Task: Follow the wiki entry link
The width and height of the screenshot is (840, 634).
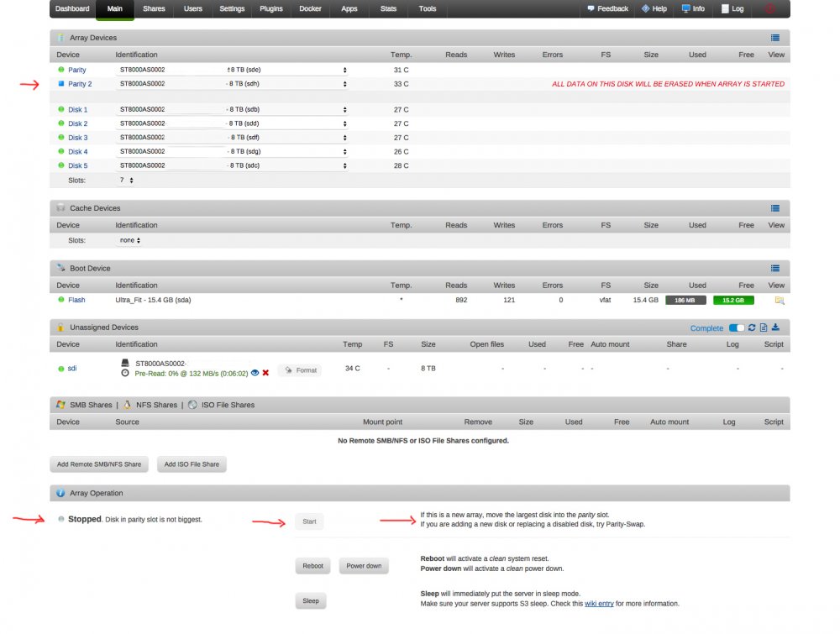Action: [599, 604]
